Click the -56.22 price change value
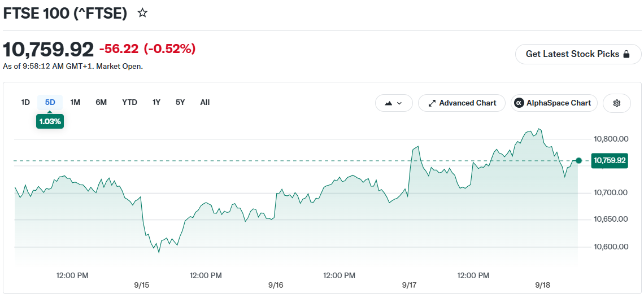The width and height of the screenshot is (644, 294). coord(120,50)
